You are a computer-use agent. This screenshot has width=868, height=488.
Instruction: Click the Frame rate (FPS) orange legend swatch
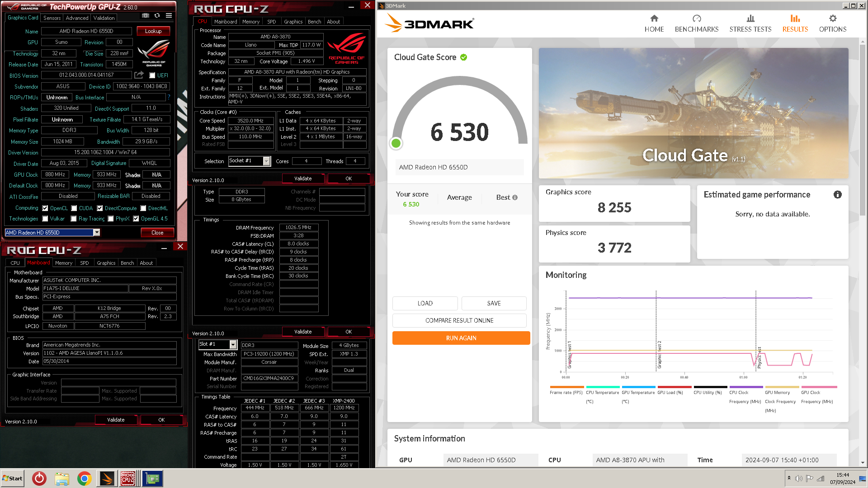(567, 387)
